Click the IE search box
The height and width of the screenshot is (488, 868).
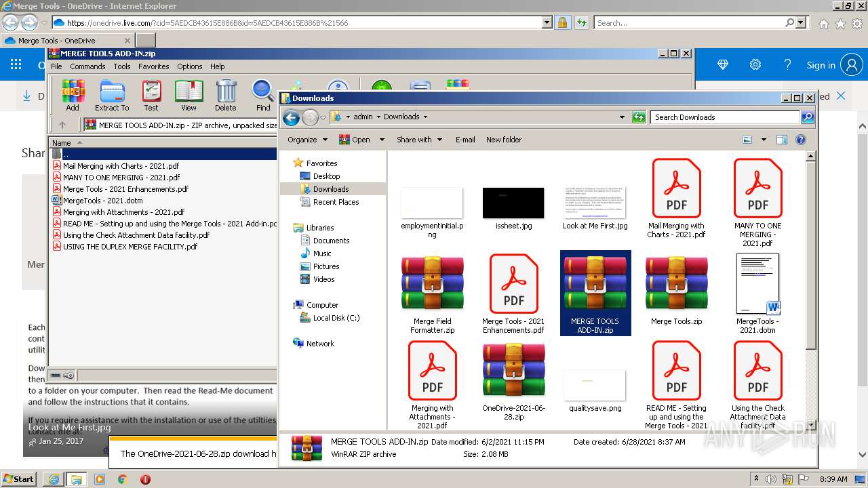pyautogui.click(x=690, y=22)
